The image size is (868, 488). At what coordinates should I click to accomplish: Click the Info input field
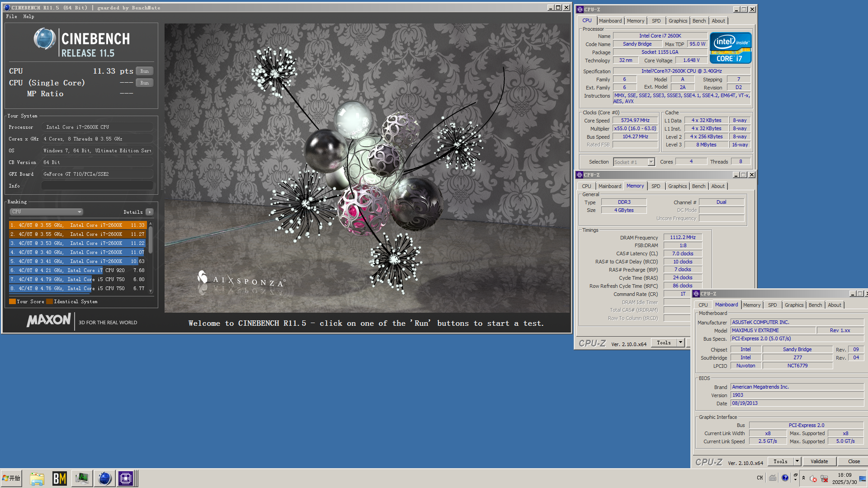(97, 186)
